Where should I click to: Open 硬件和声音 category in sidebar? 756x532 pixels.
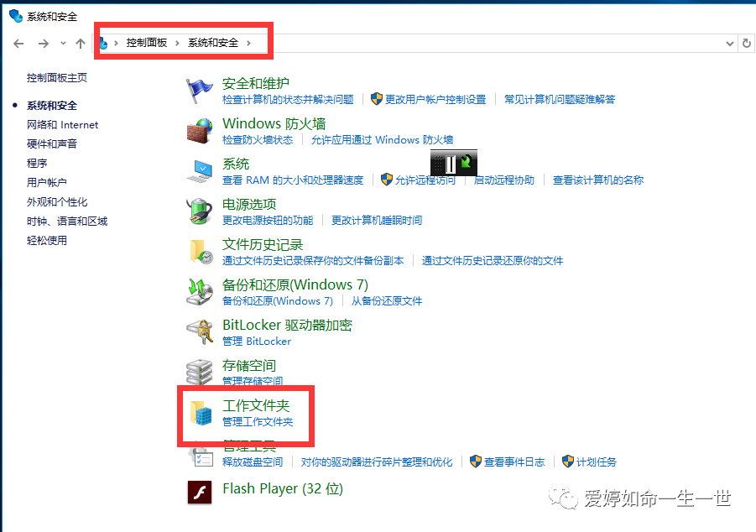point(51,143)
